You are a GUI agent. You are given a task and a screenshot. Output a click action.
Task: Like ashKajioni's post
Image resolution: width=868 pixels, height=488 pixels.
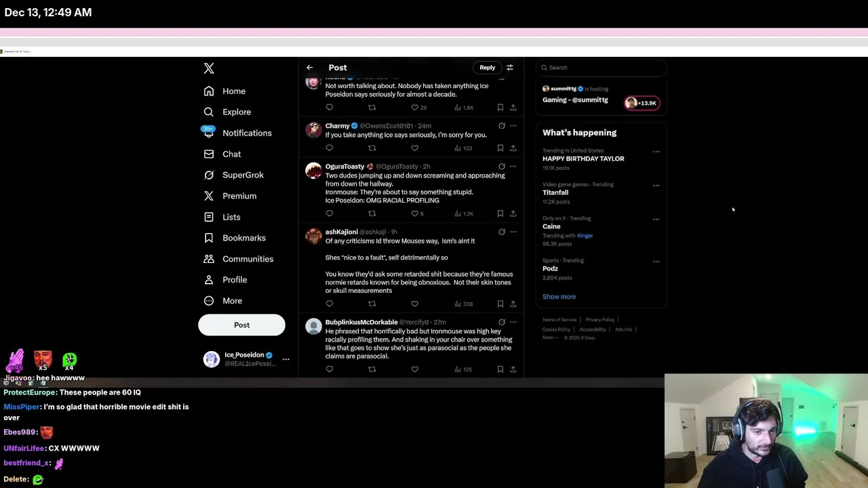pos(414,304)
